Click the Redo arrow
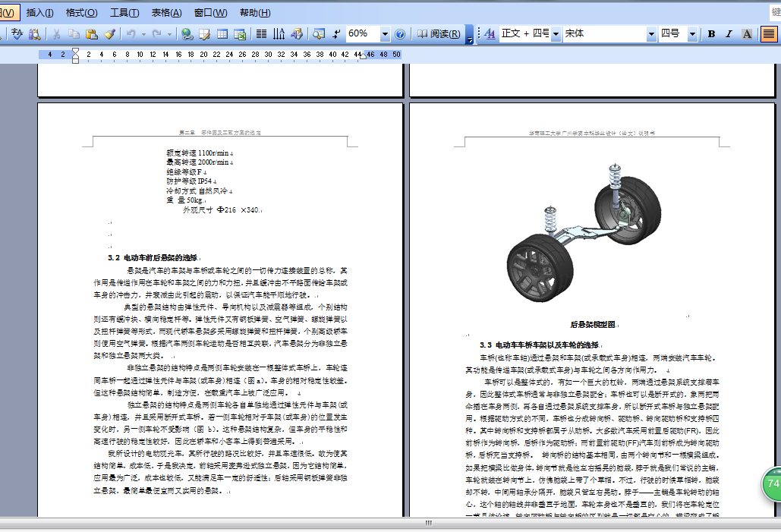Viewport: 781px width, 532px height. pos(157,34)
